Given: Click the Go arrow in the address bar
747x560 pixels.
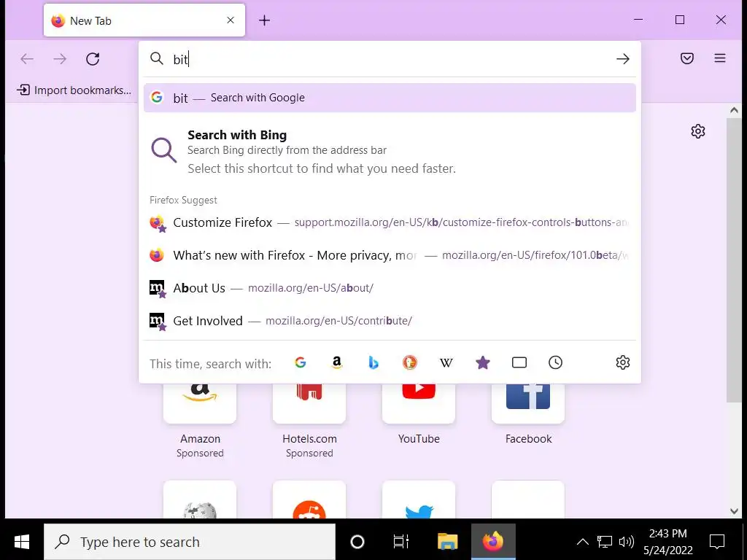Looking at the screenshot, I should tap(623, 59).
